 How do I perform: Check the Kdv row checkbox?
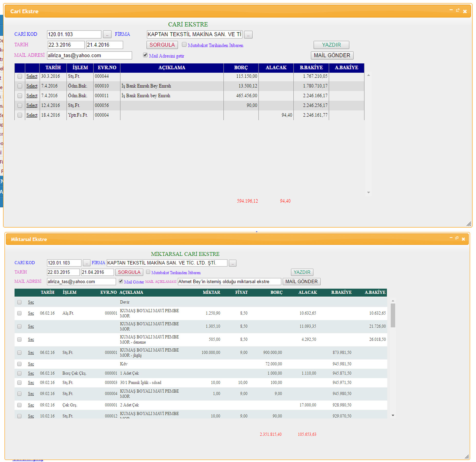(x=19, y=364)
